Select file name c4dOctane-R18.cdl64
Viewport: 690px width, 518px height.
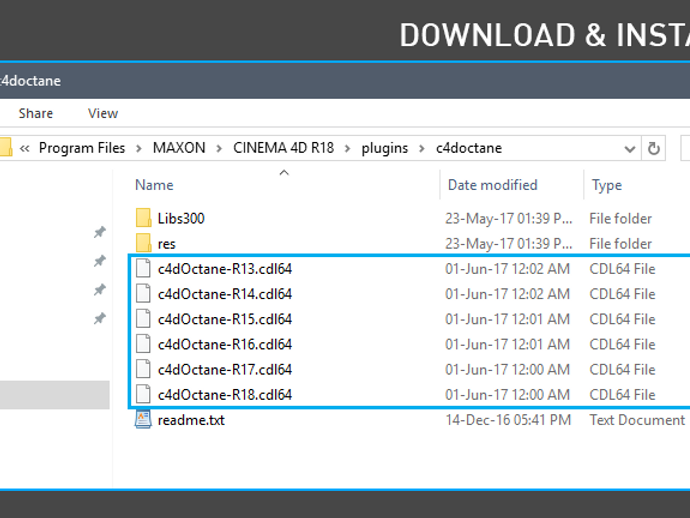[x=225, y=395]
